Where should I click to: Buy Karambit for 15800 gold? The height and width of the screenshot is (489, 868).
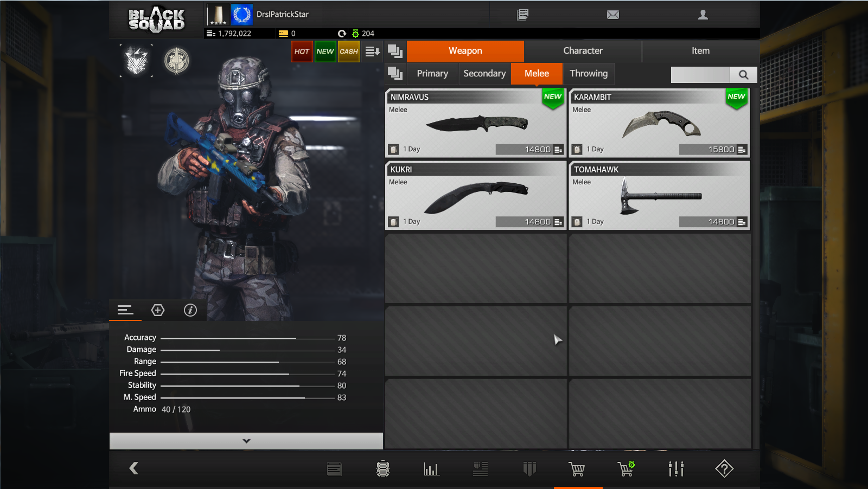tap(713, 150)
